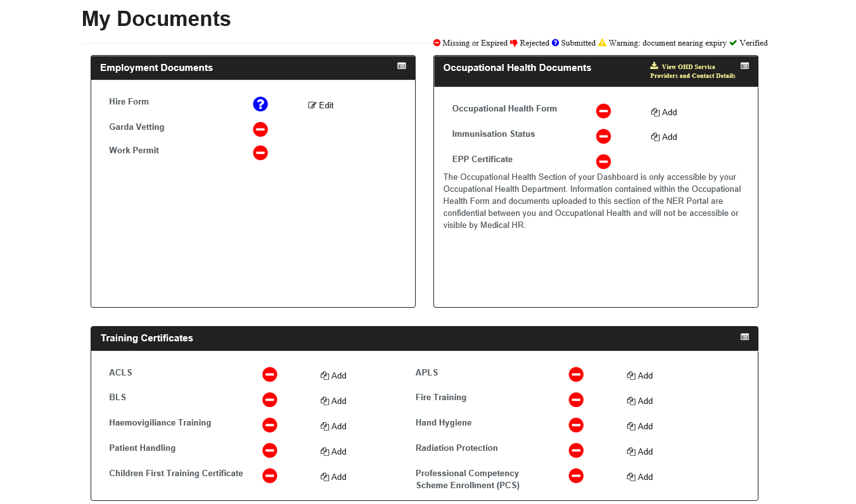Click red status icon for Professional Competency Scheme
856x504 pixels.
pos(576,476)
